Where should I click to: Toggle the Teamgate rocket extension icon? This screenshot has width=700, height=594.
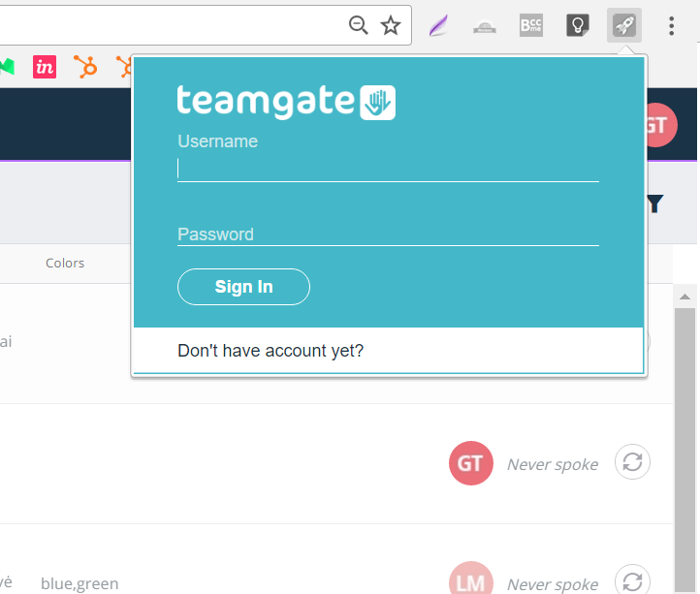(624, 25)
